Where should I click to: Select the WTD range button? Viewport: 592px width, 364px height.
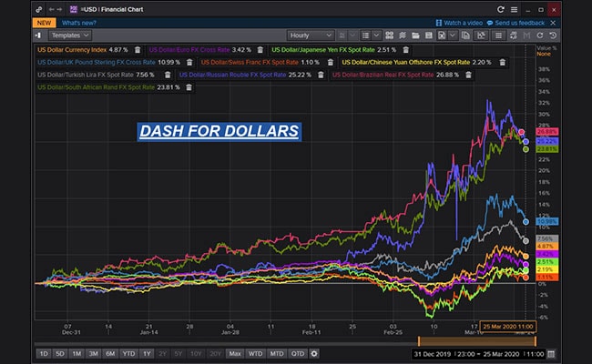pyautogui.click(x=255, y=354)
